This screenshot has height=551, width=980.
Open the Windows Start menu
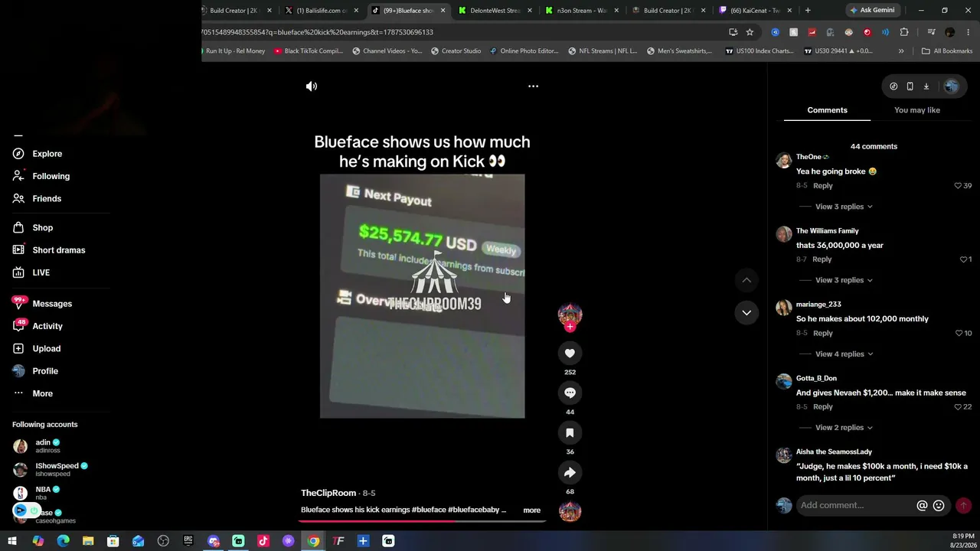click(12, 541)
